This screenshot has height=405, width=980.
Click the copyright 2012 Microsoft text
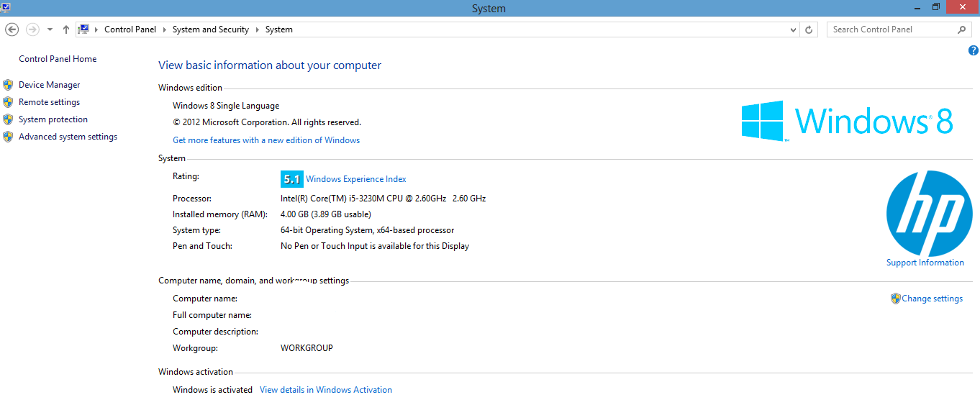[x=267, y=122]
